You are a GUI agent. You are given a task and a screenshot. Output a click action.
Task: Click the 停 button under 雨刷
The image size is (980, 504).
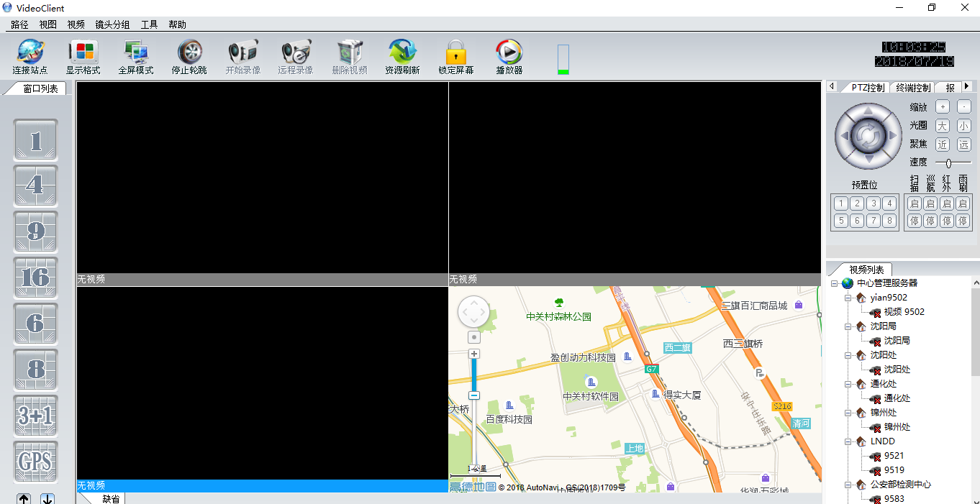[x=963, y=221]
